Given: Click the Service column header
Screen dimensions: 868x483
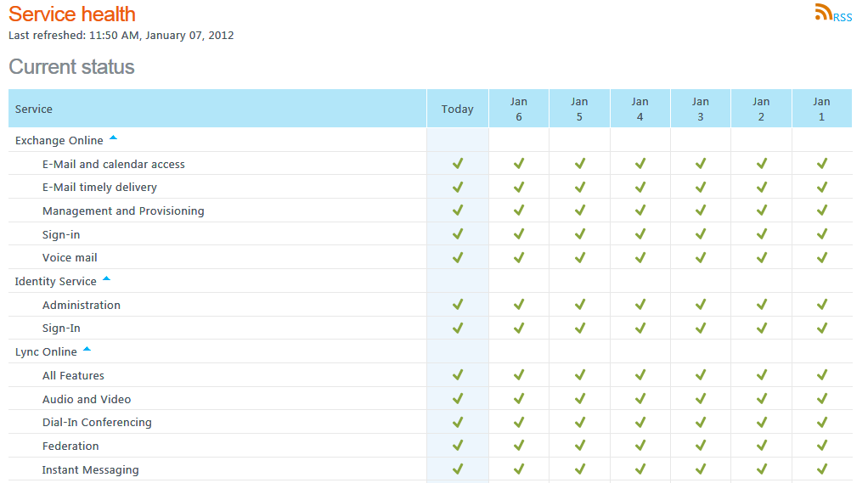Looking at the screenshot, I should 217,109.
